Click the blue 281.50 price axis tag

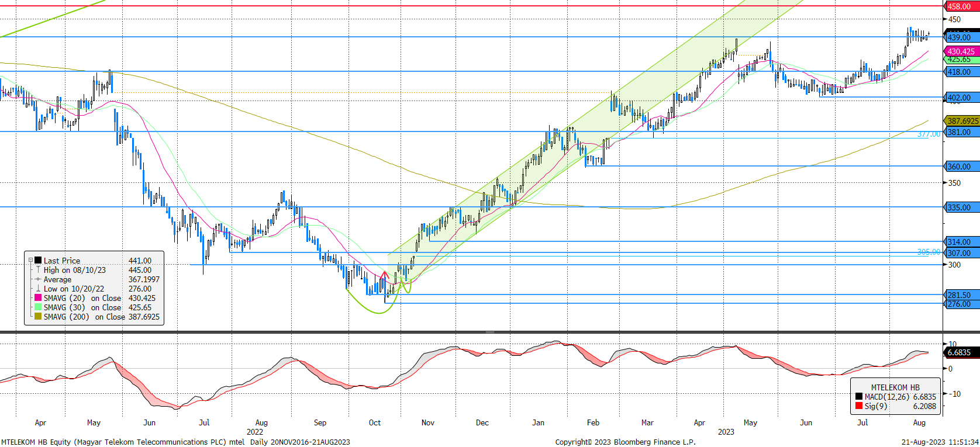tap(961, 295)
